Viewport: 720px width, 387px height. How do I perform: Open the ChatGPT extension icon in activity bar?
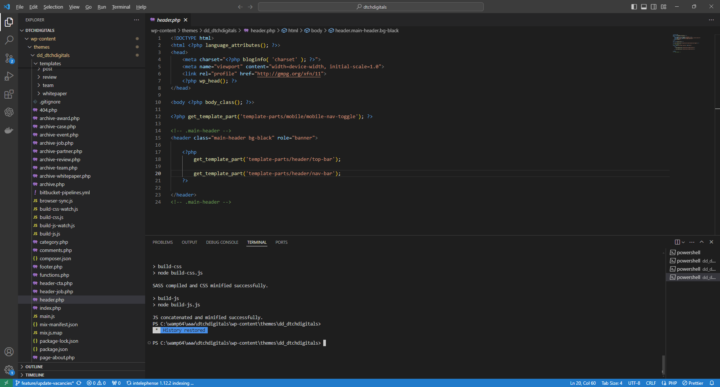pyautogui.click(x=9, y=112)
